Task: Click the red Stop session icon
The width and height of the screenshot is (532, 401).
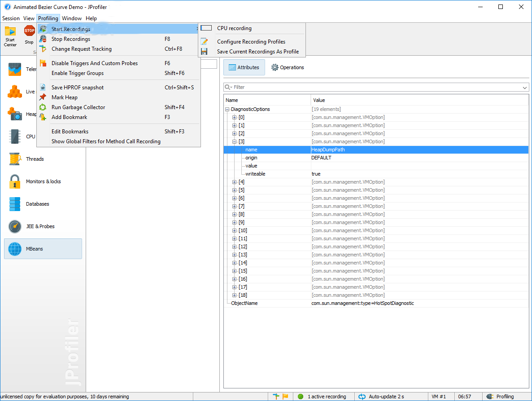Action: (29, 31)
